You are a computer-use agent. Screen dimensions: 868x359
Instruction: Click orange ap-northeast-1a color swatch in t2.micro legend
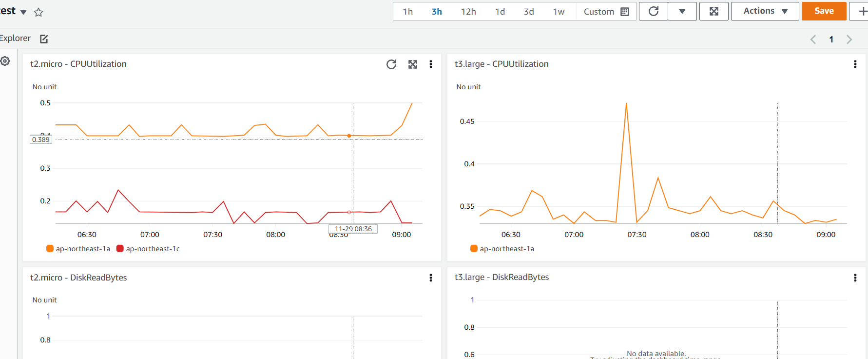[50, 249]
